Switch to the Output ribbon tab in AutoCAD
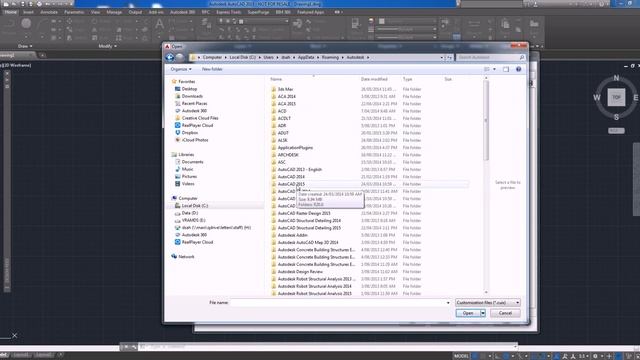The width and height of the screenshot is (640, 360). tap(135, 12)
